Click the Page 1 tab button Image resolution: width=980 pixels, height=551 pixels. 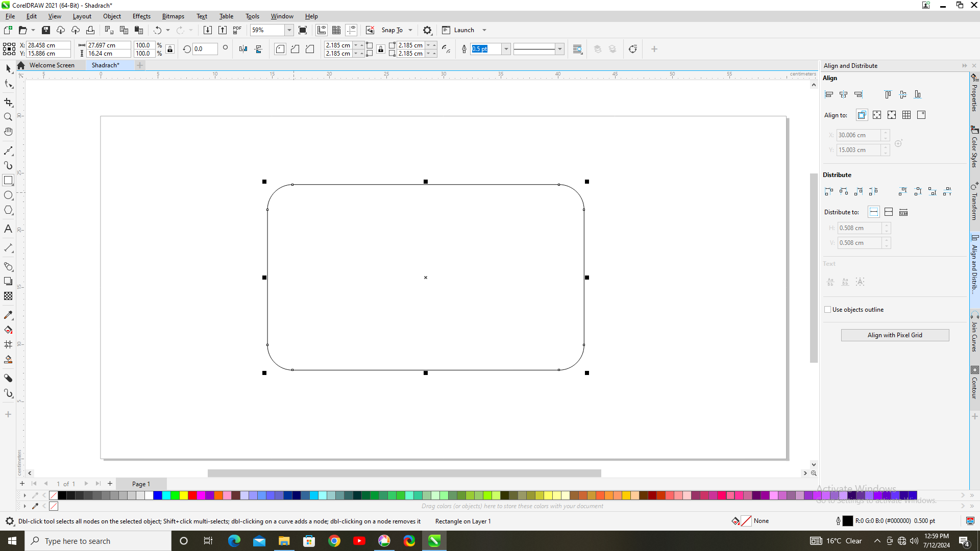coord(141,484)
